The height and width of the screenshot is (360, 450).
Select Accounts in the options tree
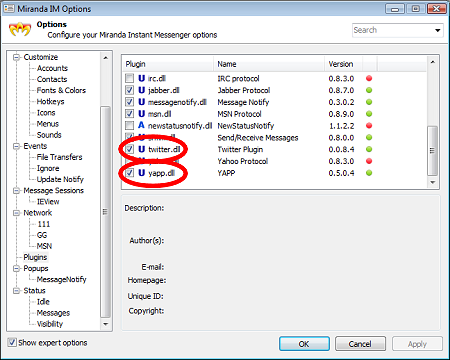(52, 68)
